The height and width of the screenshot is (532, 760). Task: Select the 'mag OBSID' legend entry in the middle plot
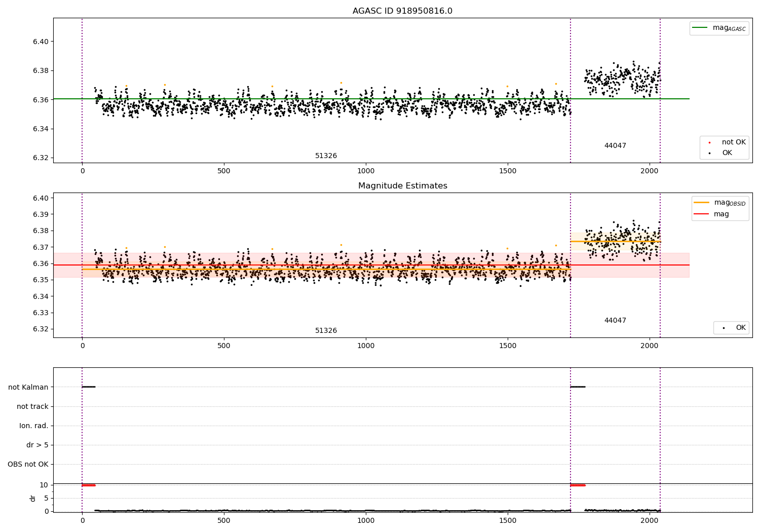tap(720, 203)
